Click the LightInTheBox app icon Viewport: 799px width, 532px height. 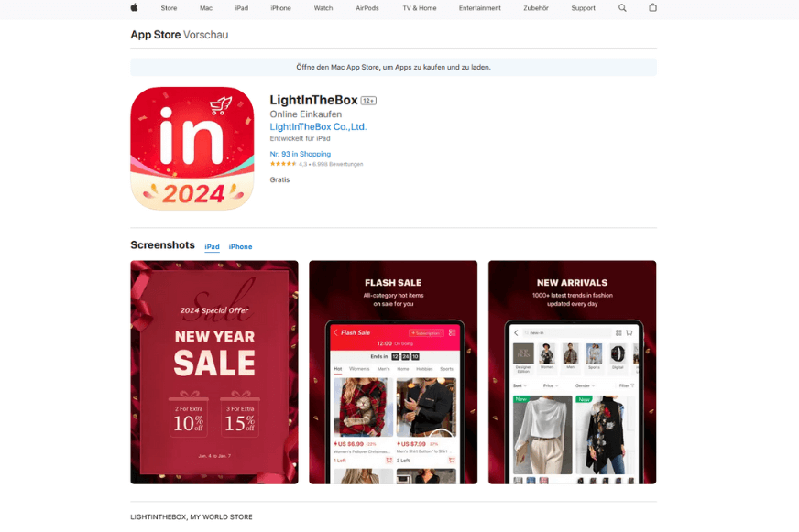[192, 148]
